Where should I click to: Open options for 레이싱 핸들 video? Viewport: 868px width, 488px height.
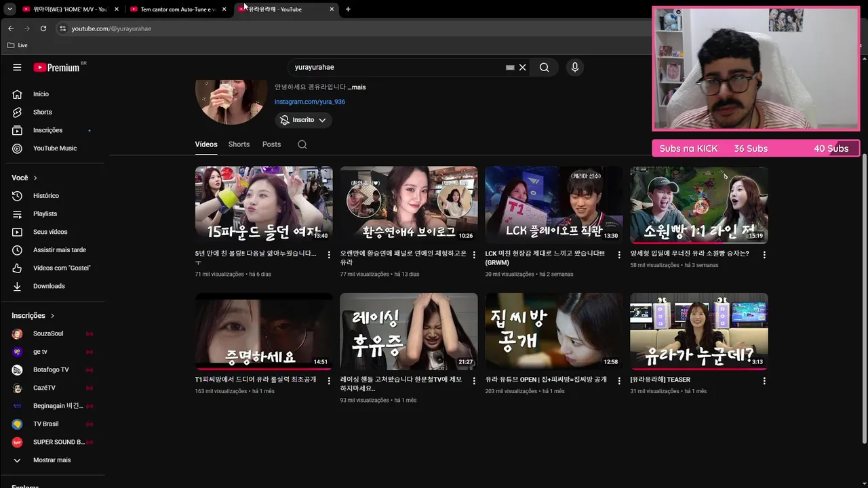(474, 381)
